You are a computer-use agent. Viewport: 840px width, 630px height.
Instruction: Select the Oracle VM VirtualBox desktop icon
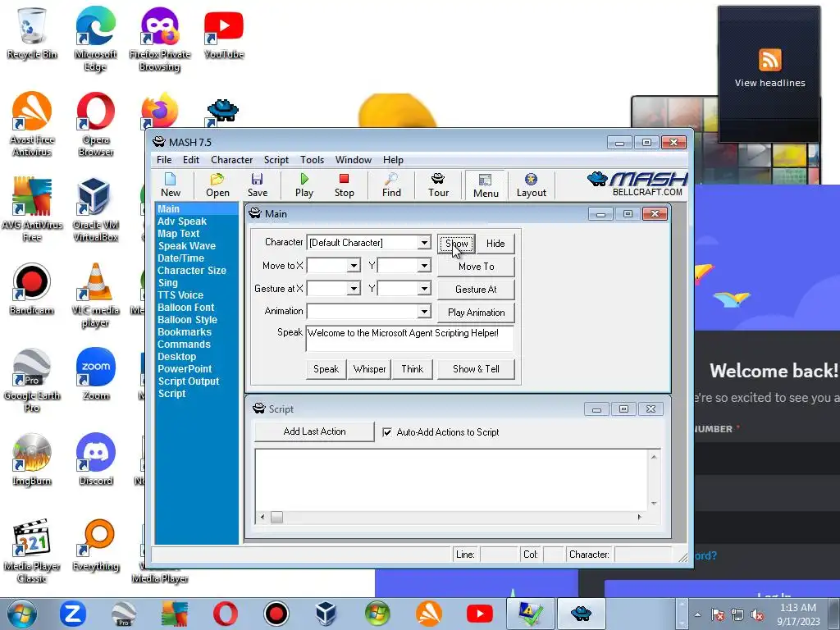tap(95, 210)
